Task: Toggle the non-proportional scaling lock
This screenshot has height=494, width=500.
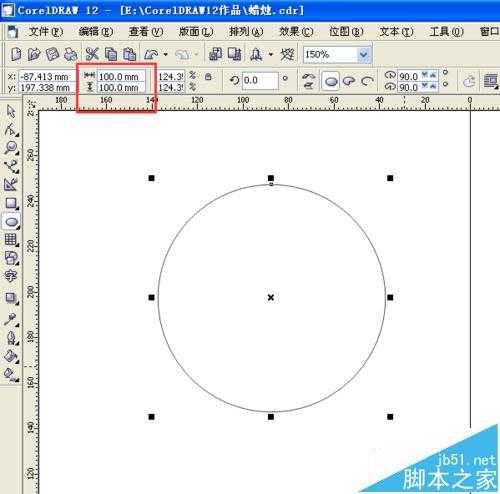Action: click(208, 77)
